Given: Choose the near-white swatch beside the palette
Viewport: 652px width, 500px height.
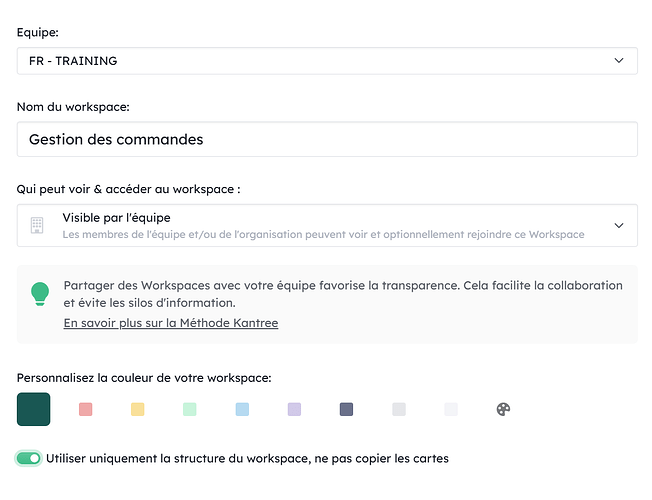Looking at the screenshot, I should (x=451, y=409).
